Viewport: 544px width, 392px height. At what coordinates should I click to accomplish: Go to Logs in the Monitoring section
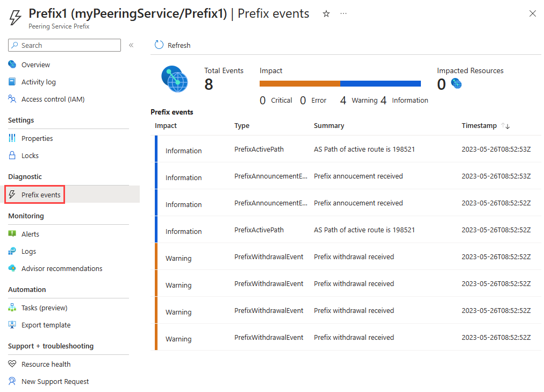pyautogui.click(x=29, y=251)
